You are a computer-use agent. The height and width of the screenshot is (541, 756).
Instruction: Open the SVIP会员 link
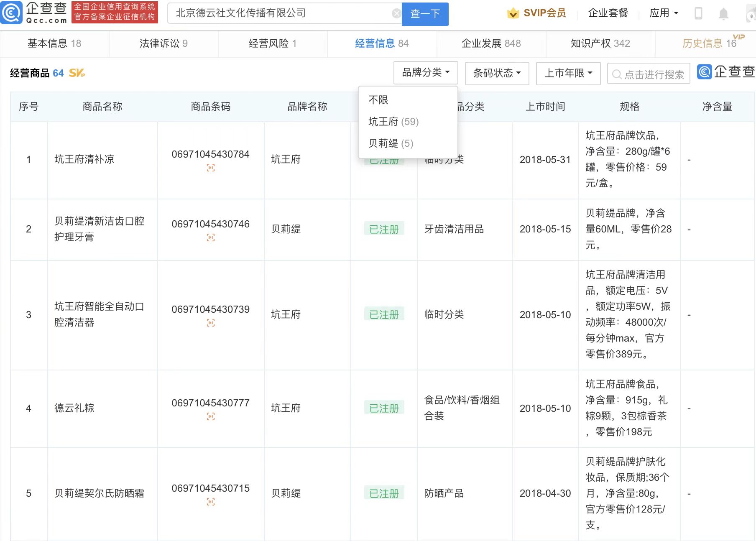coord(545,13)
